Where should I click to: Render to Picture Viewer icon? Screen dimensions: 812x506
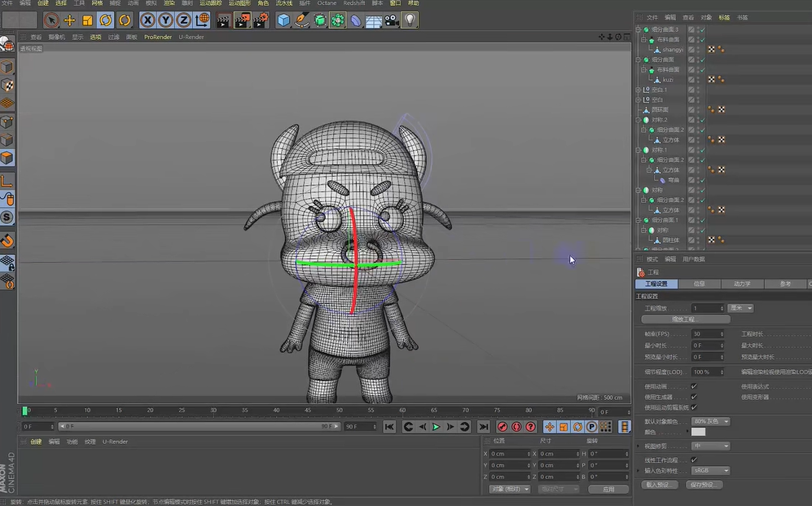[x=242, y=20]
